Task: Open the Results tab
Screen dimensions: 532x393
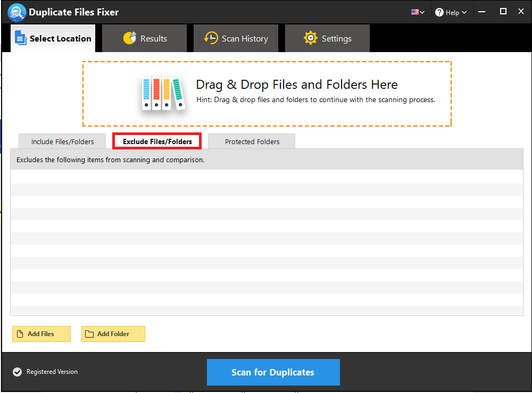Action: (145, 38)
